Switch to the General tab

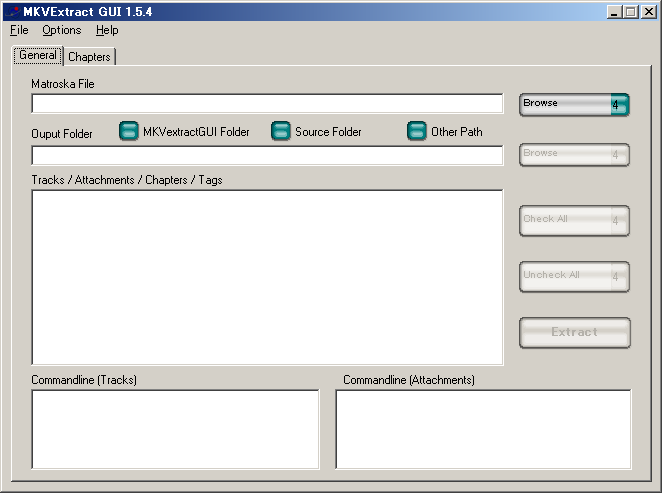pyautogui.click(x=38, y=56)
